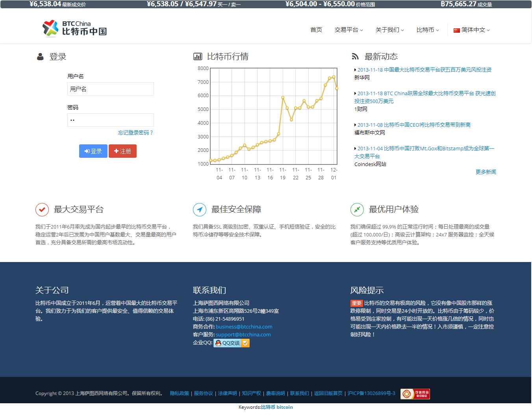Screen dimensions: 532x419
Task: Click the 更多新闻 link under news
Action: (x=486, y=172)
